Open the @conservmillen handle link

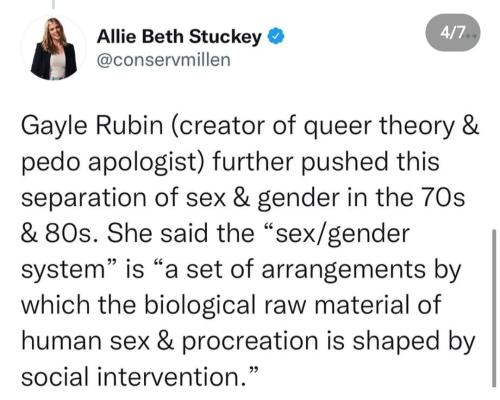coord(164,60)
